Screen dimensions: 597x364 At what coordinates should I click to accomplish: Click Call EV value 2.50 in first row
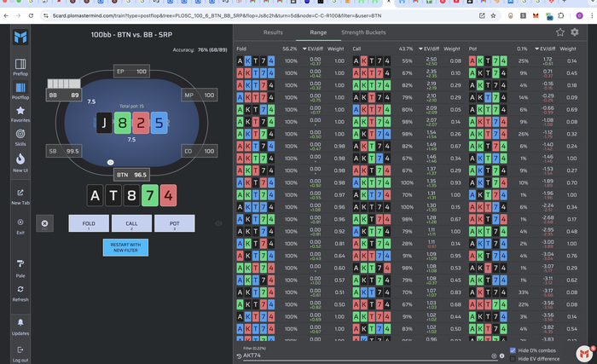[x=432, y=59]
